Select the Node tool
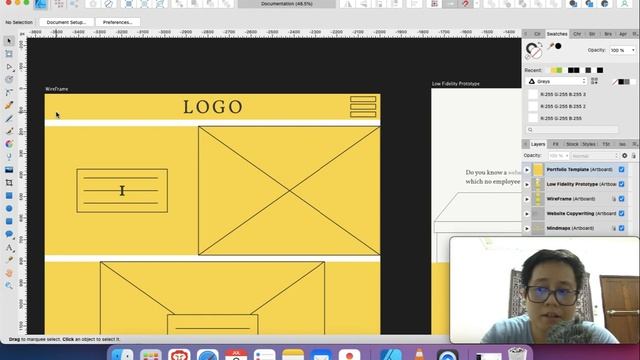The width and height of the screenshot is (640, 360). click(9, 67)
